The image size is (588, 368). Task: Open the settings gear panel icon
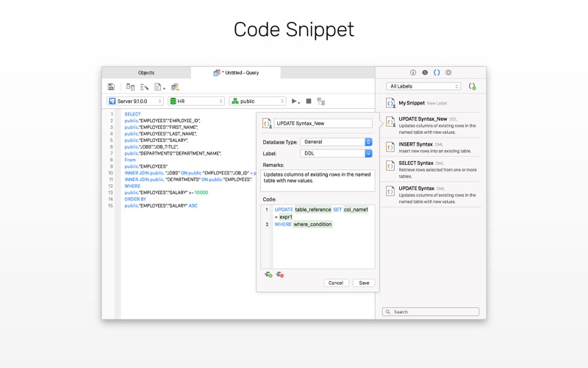coord(448,72)
